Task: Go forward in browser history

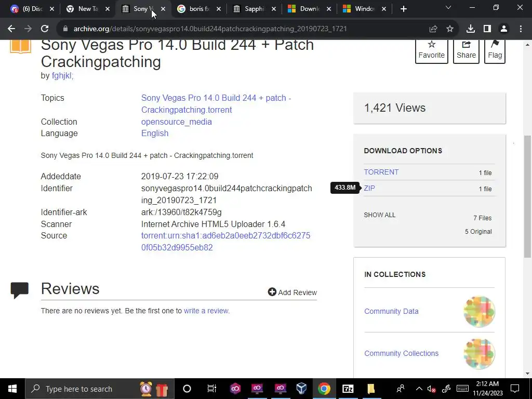Action: pos(28,29)
